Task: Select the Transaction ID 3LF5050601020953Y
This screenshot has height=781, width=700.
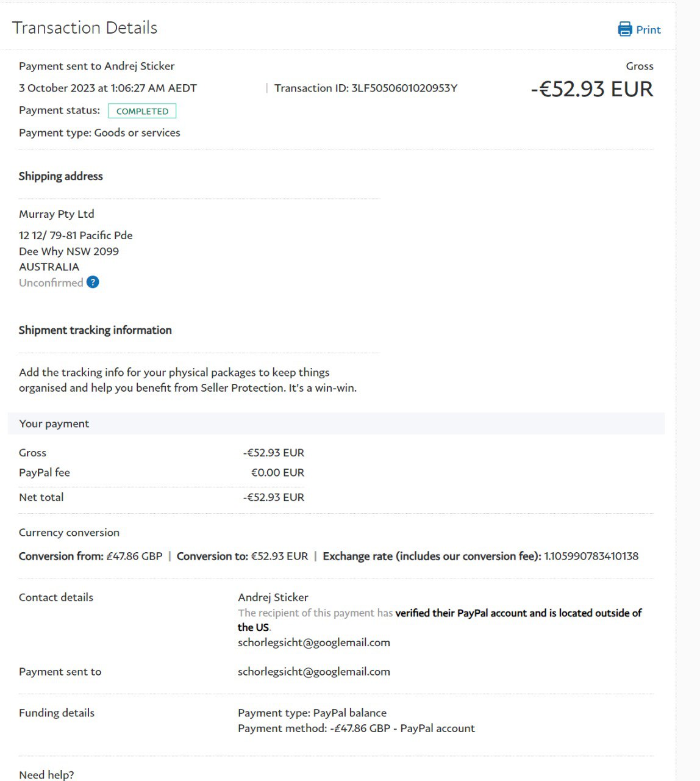Action: coord(404,88)
